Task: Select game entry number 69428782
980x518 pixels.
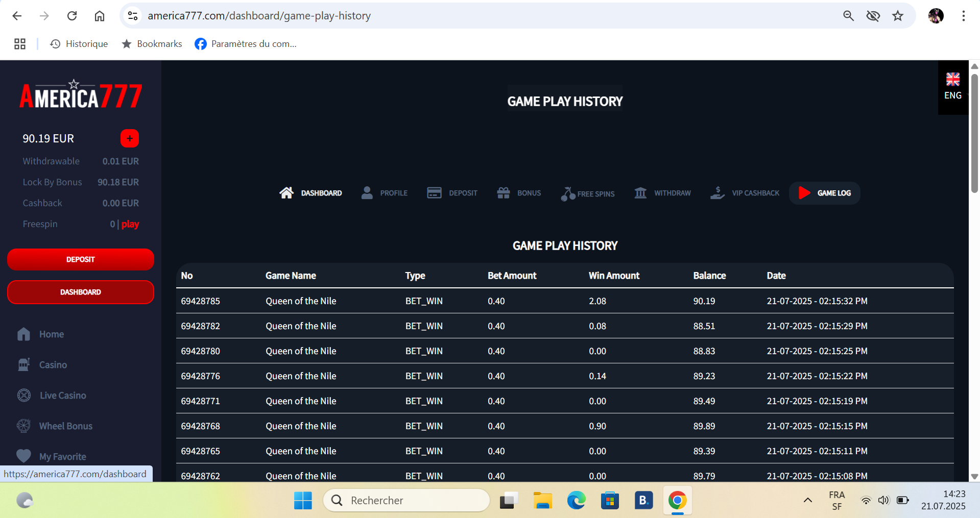Action: click(200, 326)
